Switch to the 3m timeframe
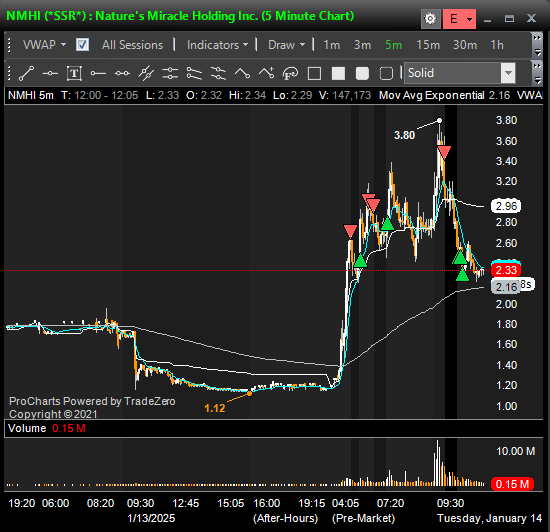 (362, 45)
